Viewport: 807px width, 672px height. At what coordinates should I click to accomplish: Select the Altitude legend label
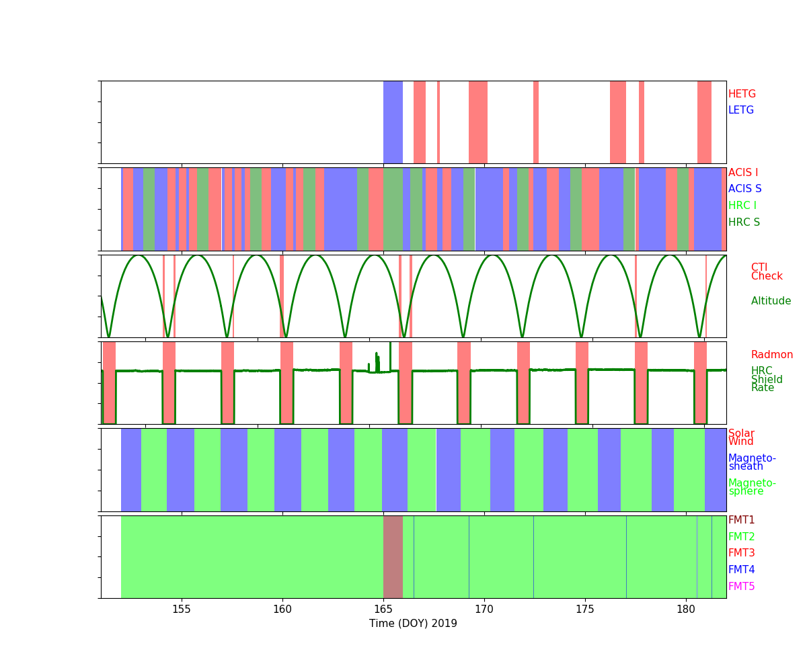point(771,301)
